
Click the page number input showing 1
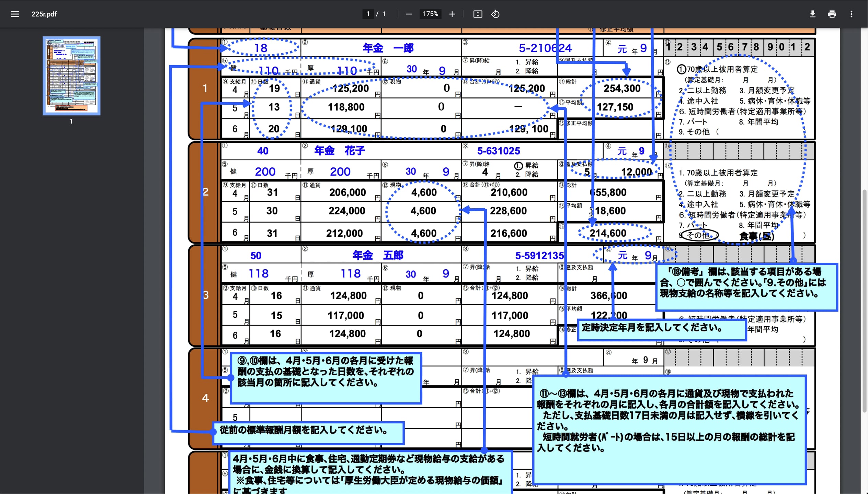(367, 14)
